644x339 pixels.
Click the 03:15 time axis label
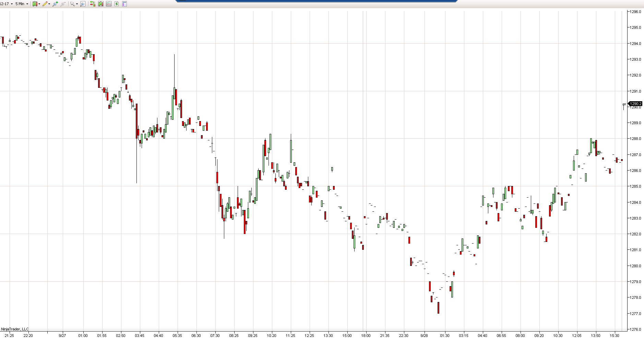(x=464, y=336)
